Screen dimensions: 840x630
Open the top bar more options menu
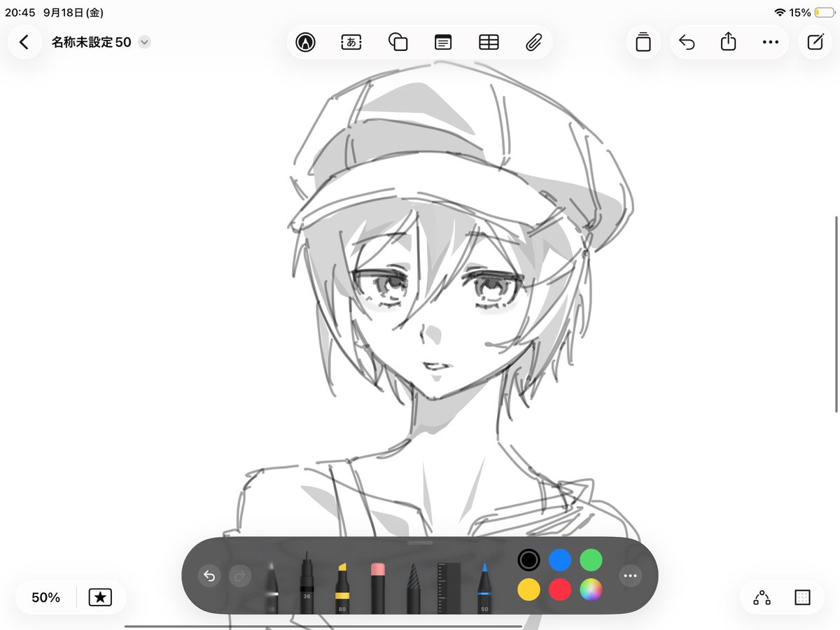click(771, 42)
